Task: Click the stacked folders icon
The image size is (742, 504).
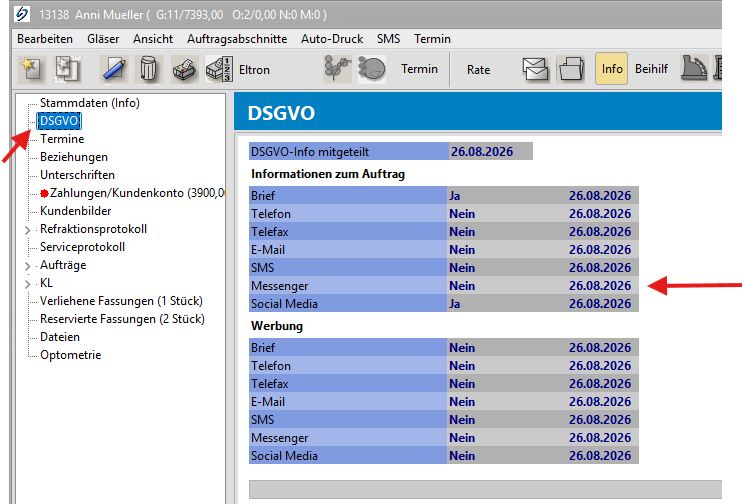Action: point(571,69)
